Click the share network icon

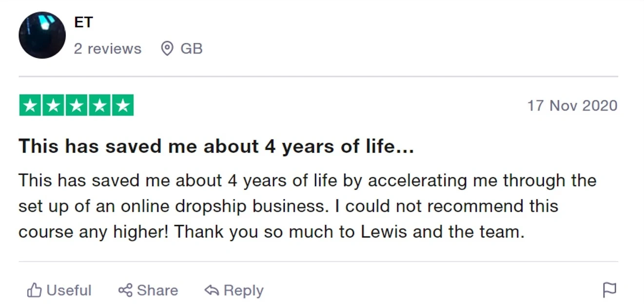tap(125, 290)
